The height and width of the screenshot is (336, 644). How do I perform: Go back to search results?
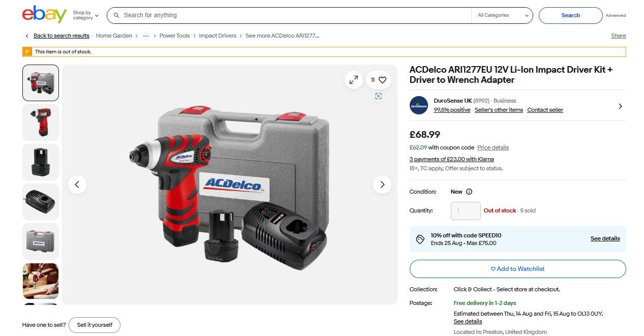tap(62, 36)
